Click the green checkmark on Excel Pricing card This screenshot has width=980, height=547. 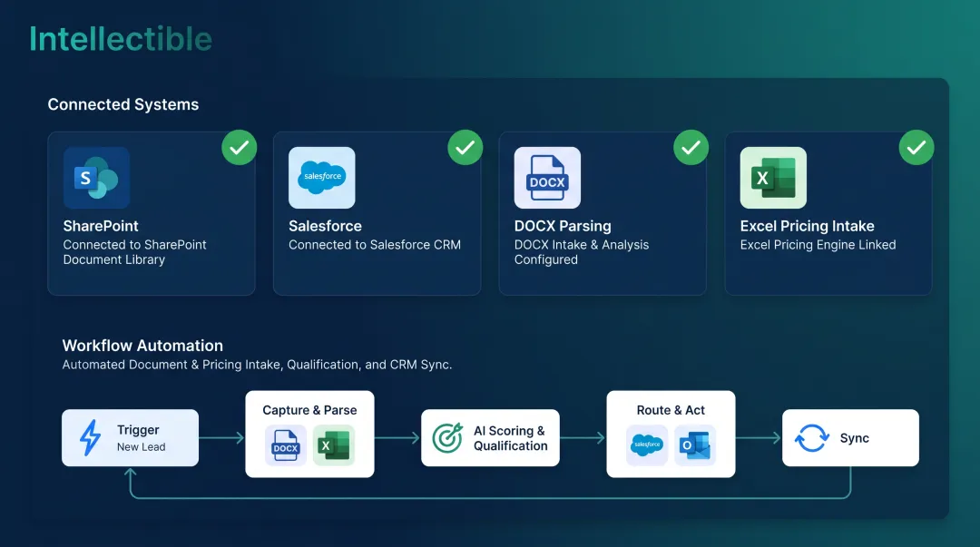pyautogui.click(x=916, y=148)
